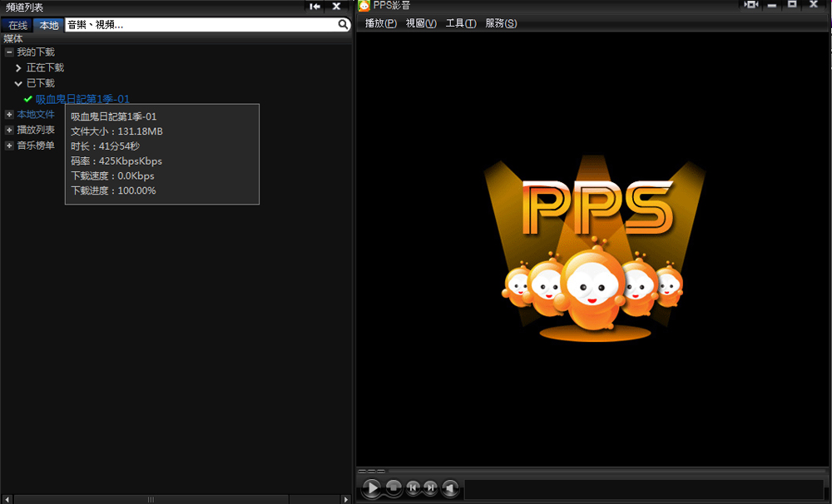832x504 pixels.
Task: Click the 时长:41分54秒 tooltip line
Action: pos(105,146)
